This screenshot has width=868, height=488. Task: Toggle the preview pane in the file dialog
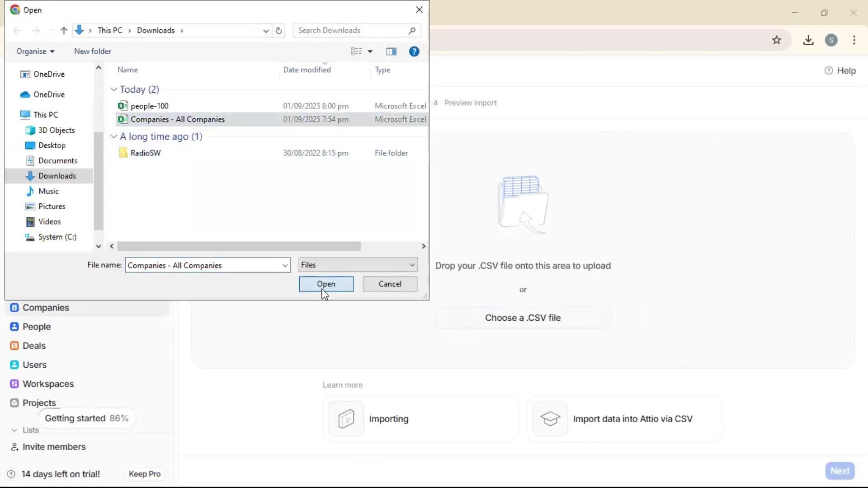point(391,51)
